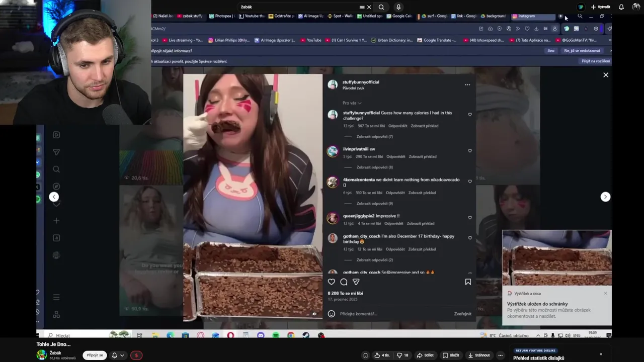Switch to the Instagram browser tab
Screen dimensions: 644x362
coord(532,16)
